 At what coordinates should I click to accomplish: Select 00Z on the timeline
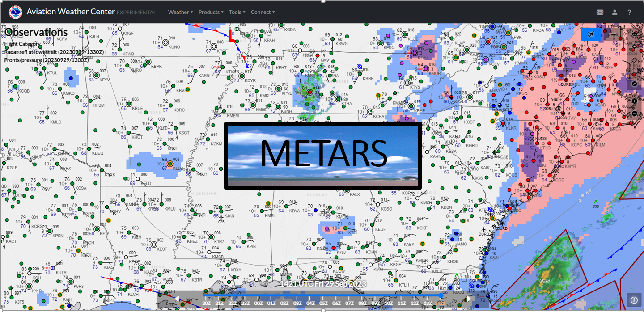(x=258, y=303)
